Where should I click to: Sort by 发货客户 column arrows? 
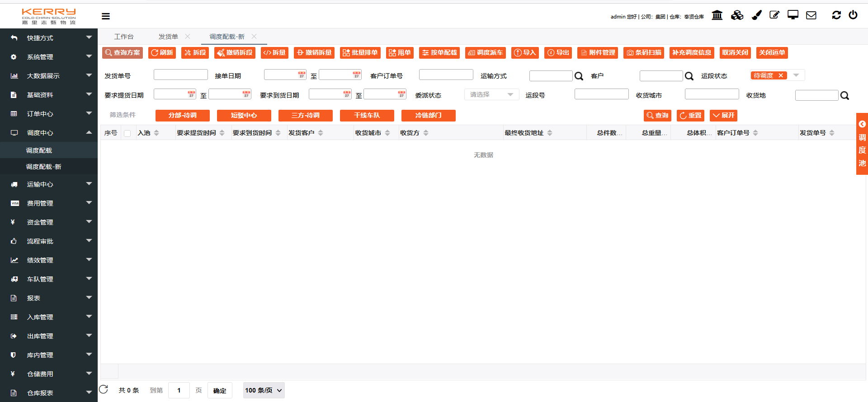321,133
